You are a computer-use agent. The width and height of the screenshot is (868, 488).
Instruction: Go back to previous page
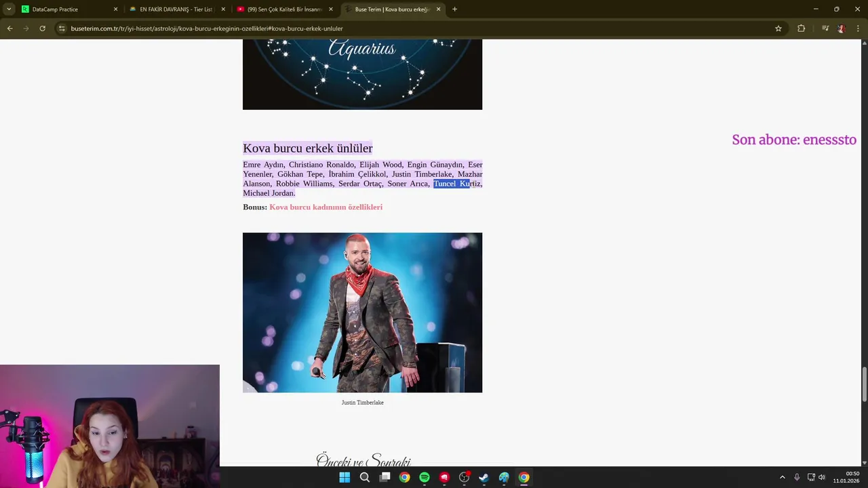click(10, 28)
